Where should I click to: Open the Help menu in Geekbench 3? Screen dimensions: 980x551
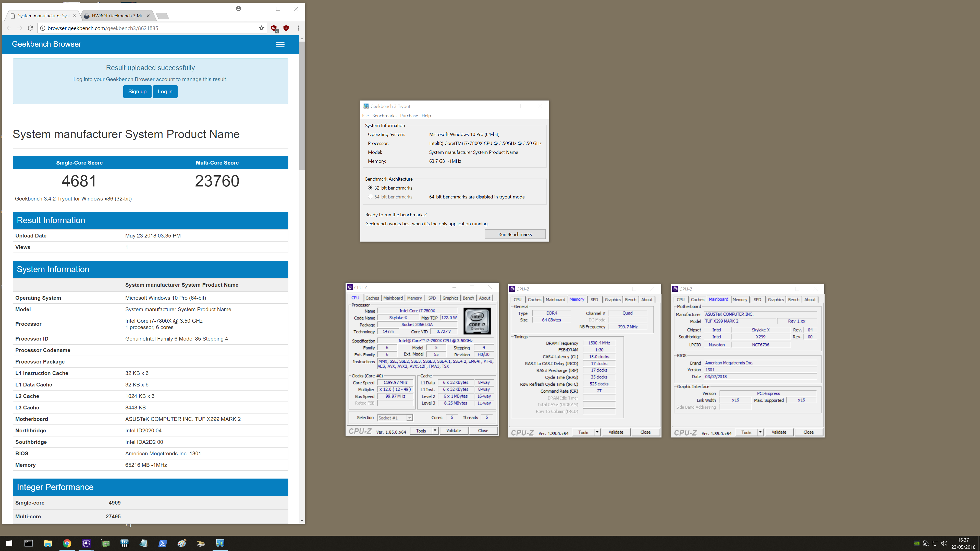click(x=426, y=116)
